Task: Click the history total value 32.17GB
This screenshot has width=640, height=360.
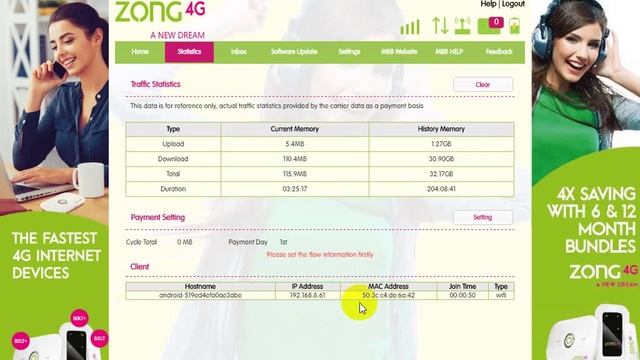Action: click(x=441, y=174)
